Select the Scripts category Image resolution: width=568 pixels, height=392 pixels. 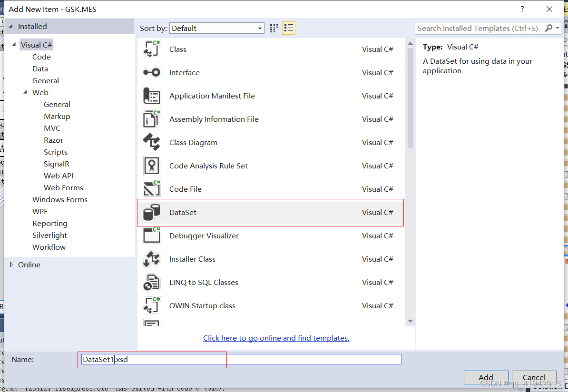tap(56, 152)
